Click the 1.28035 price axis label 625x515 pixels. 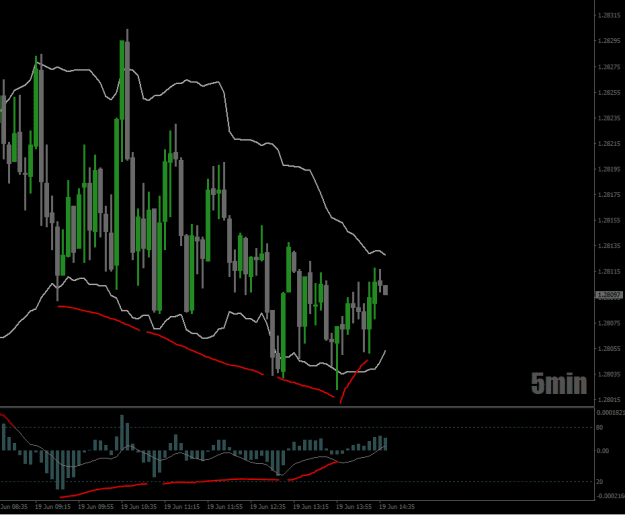pos(609,374)
